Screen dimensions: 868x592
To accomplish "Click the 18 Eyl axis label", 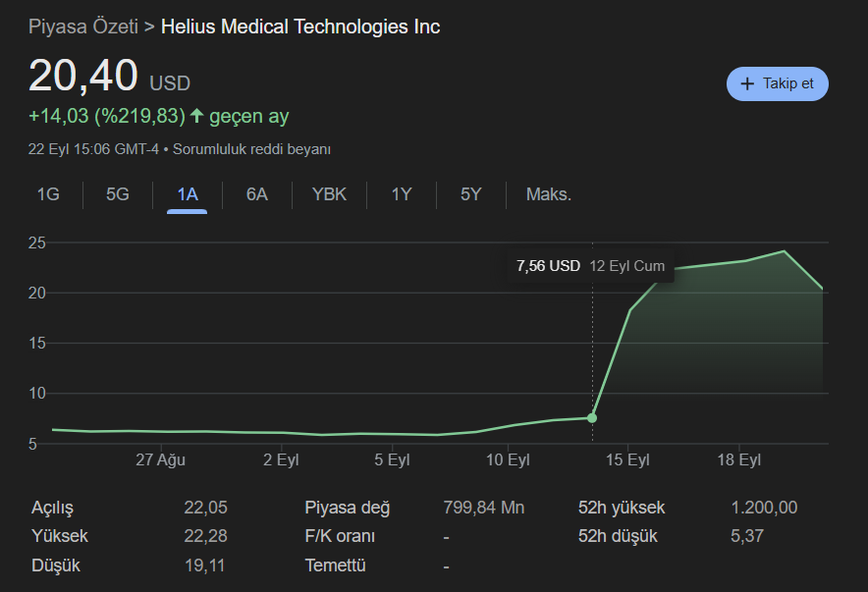I will coord(739,459).
